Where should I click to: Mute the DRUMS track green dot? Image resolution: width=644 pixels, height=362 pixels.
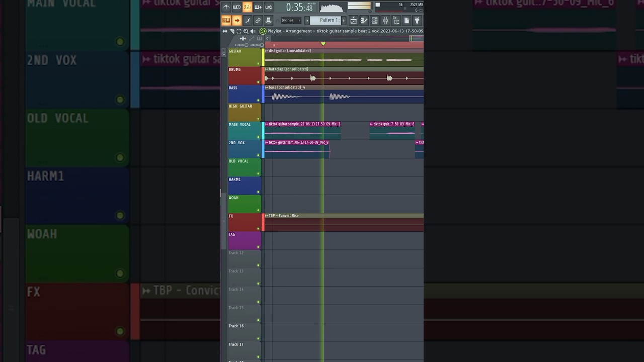pos(258,82)
